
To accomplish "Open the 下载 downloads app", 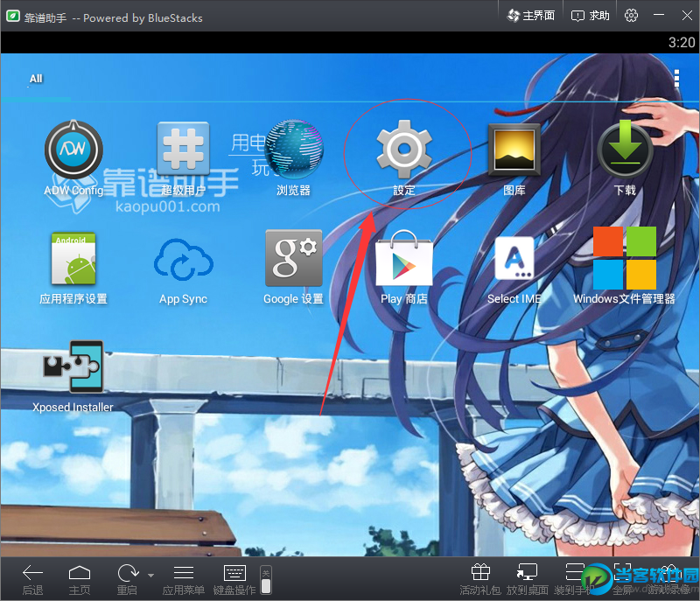I will (x=625, y=157).
